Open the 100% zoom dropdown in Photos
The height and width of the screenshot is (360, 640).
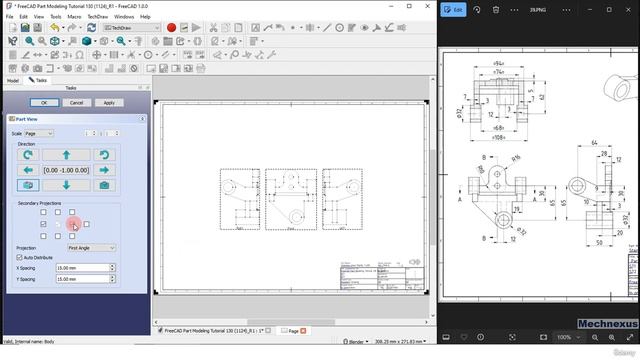(569, 337)
